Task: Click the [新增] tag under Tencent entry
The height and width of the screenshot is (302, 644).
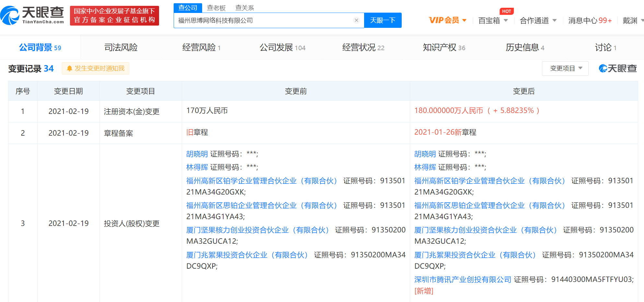Action: point(424,291)
